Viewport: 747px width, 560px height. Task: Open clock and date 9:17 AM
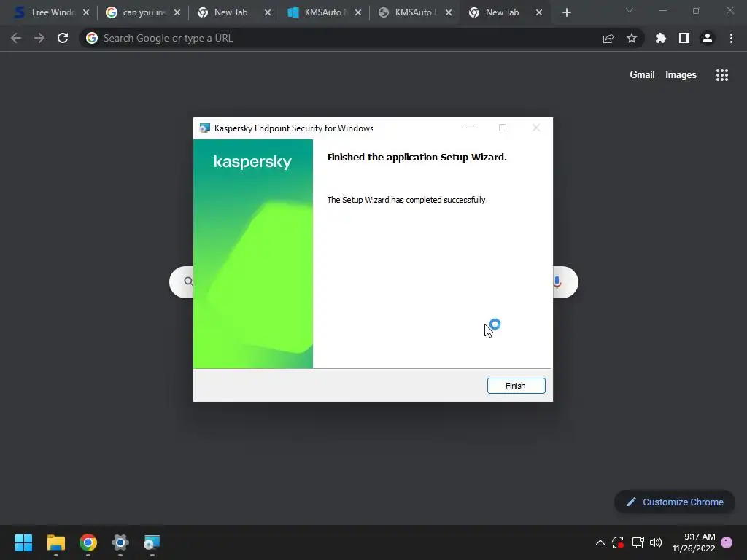click(x=694, y=542)
